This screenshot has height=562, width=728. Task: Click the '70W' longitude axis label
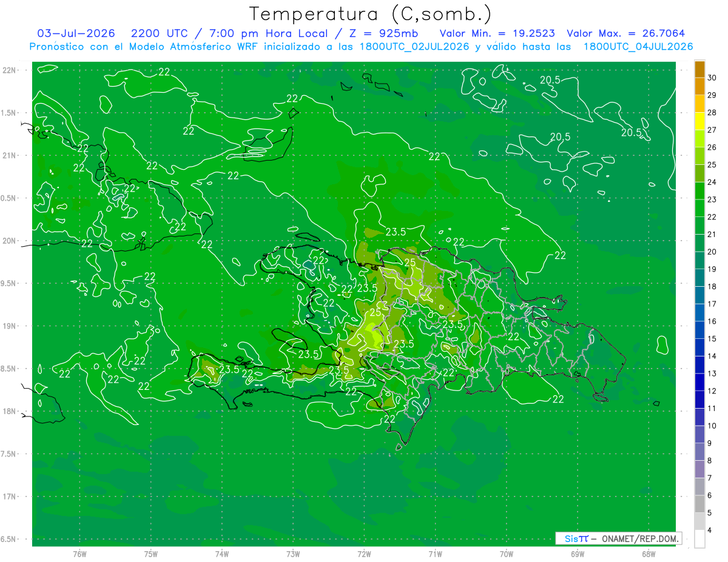506,554
